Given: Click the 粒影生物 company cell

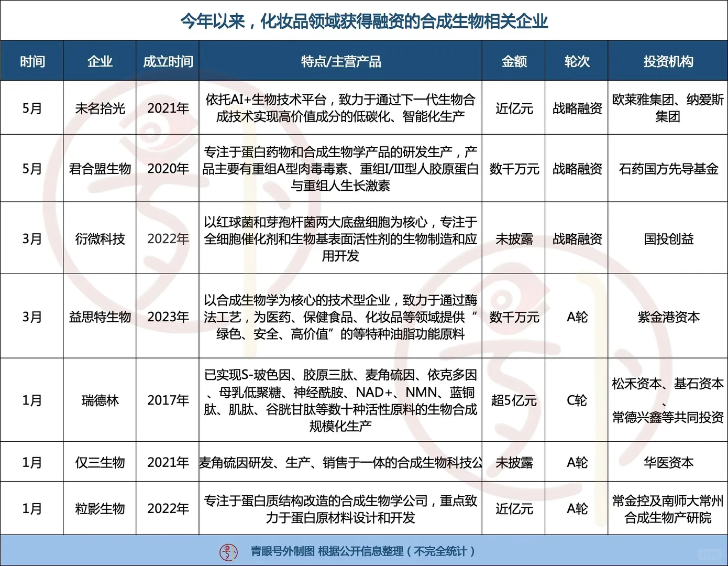Looking at the screenshot, I should click(x=100, y=507).
